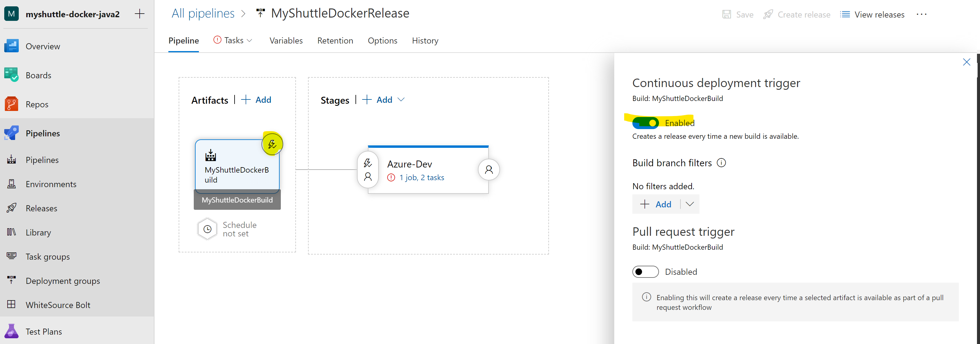Screen dimensions: 980x344
Task: Add a new artifact with Add
Action: pos(256,100)
